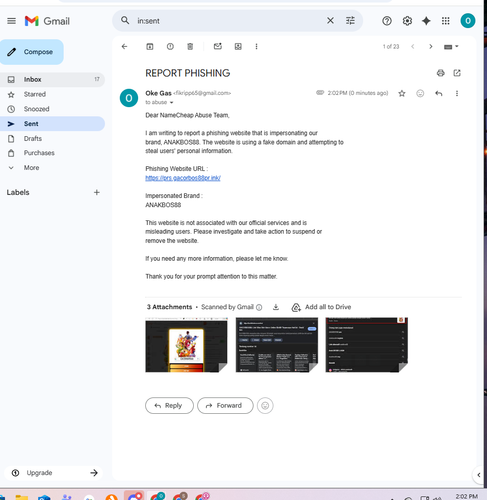
Task: Open Settings gear icon
Action: tap(407, 21)
